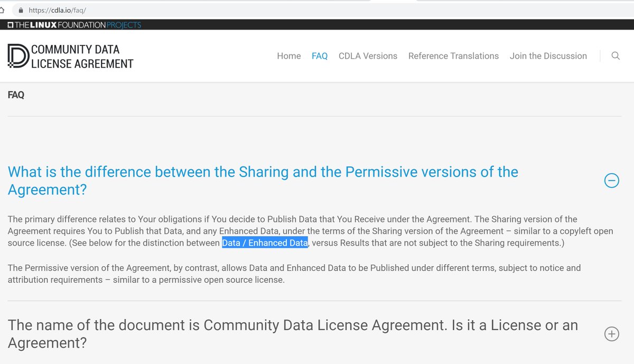Open the FAQ menu item
The height and width of the screenshot is (364, 634).
320,56
